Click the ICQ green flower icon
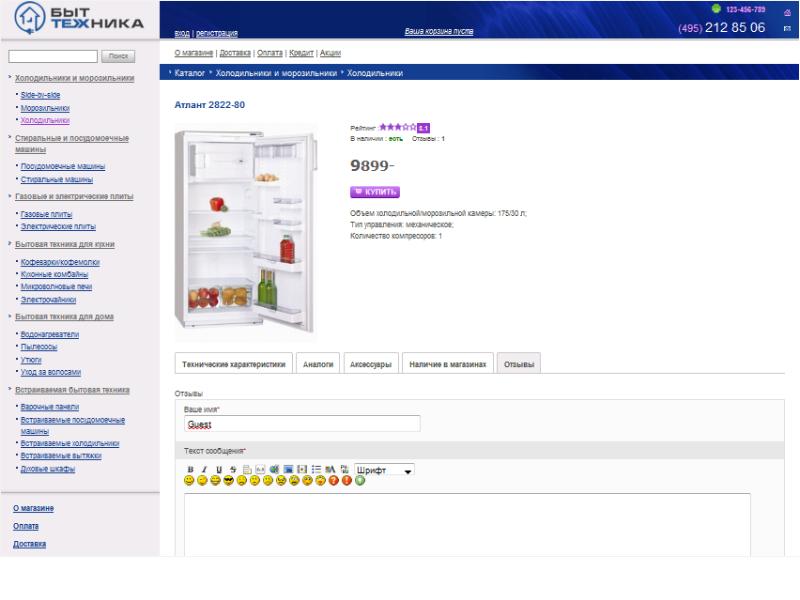 pyautogui.click(x=716, y=9)
